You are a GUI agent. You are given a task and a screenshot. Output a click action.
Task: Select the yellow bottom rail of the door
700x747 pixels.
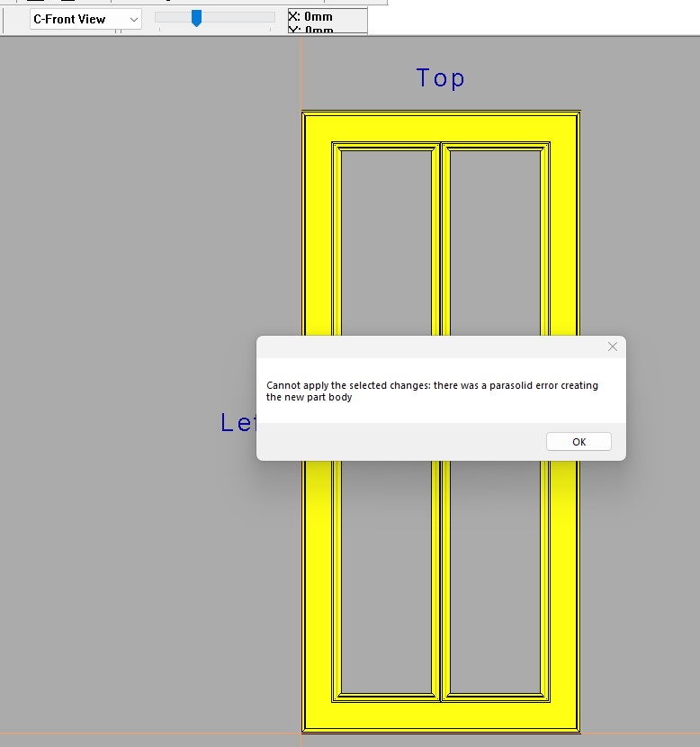point(441,716)
